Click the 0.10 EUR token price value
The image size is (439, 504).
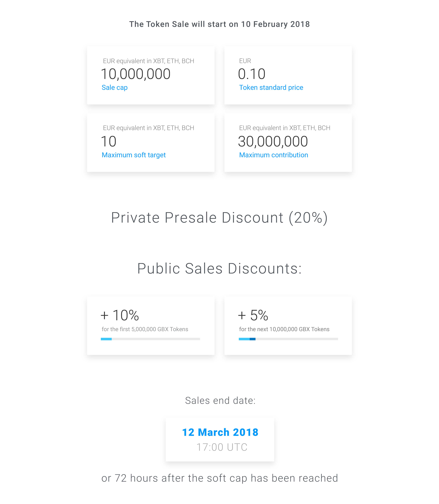pos(252,74)
